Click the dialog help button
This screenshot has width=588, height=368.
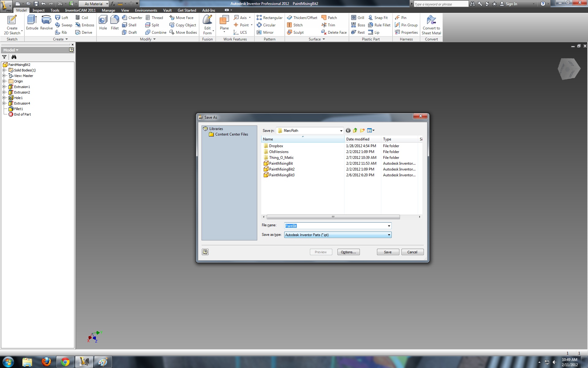click(205, 252)
